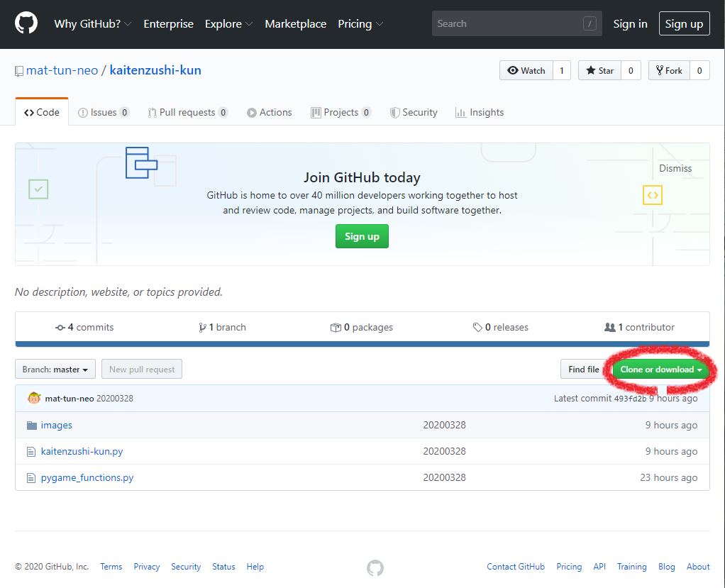Dismiss the Join GitHub today banner
This screenshot has height=588, width=725.
pos(675,168)
